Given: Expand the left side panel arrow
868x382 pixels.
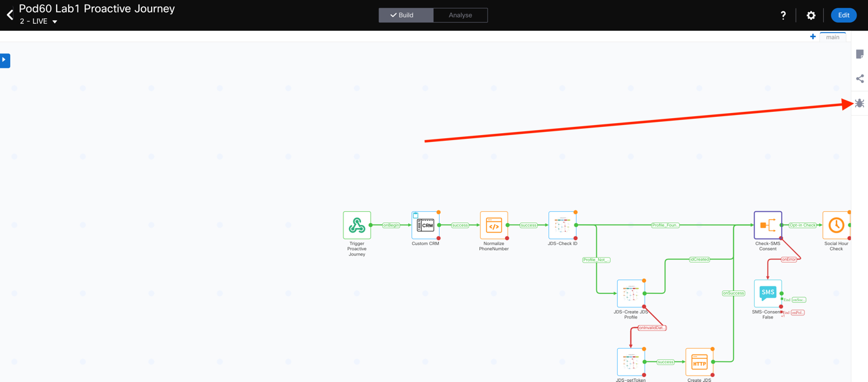Looking at the screenshot, I should (x=4, y=60).
